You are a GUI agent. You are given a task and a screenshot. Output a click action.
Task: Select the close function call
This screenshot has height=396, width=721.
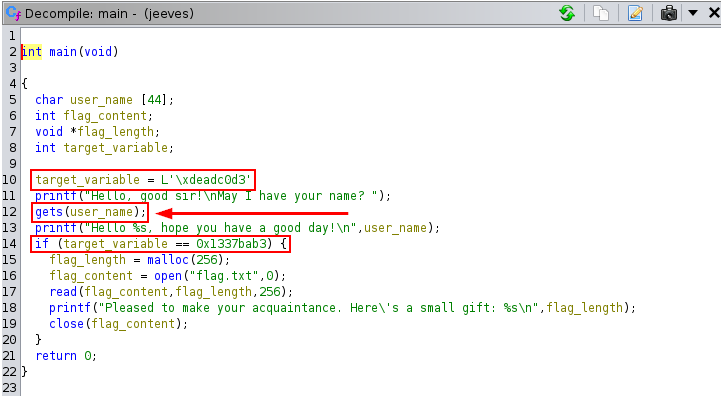click(67, 323)
